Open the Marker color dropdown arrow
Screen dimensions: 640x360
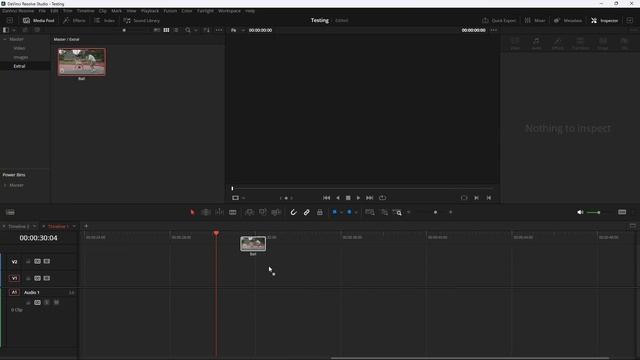[356, 213]
